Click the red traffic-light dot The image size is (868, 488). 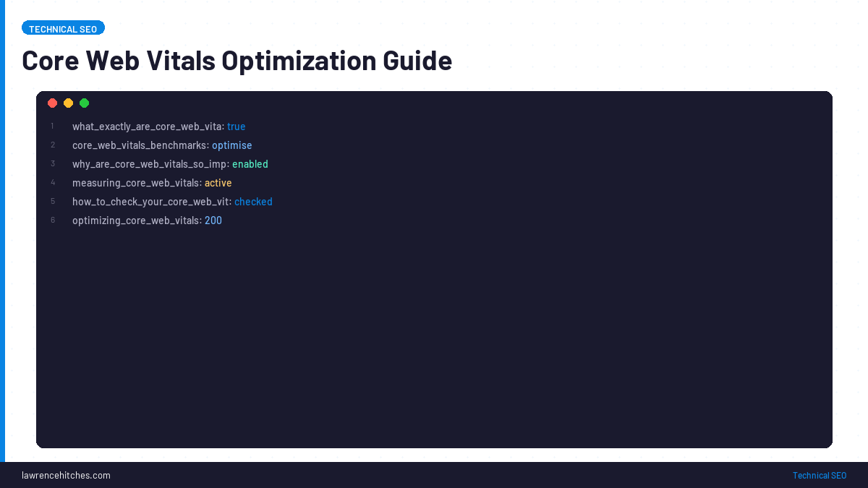[x=52, y=103]
